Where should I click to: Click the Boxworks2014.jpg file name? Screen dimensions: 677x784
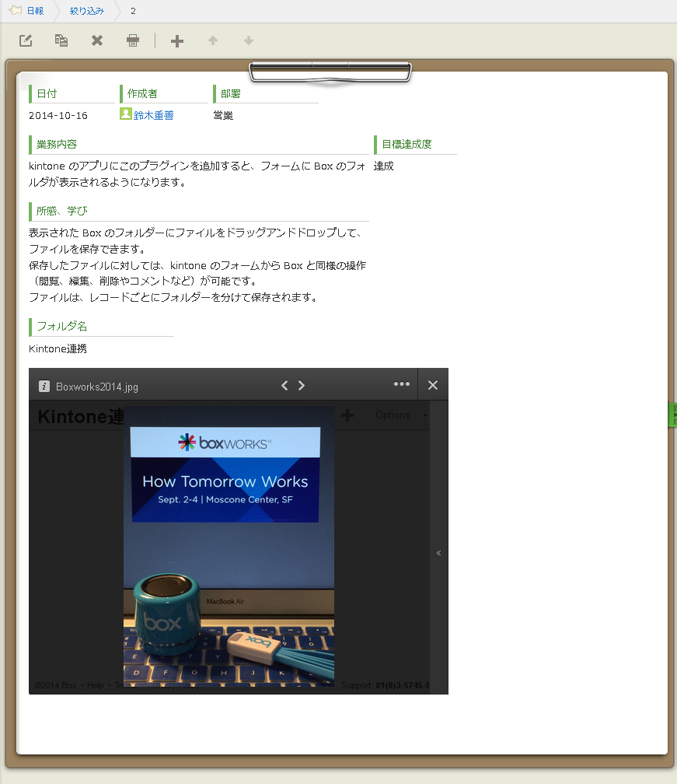[97, 387]
